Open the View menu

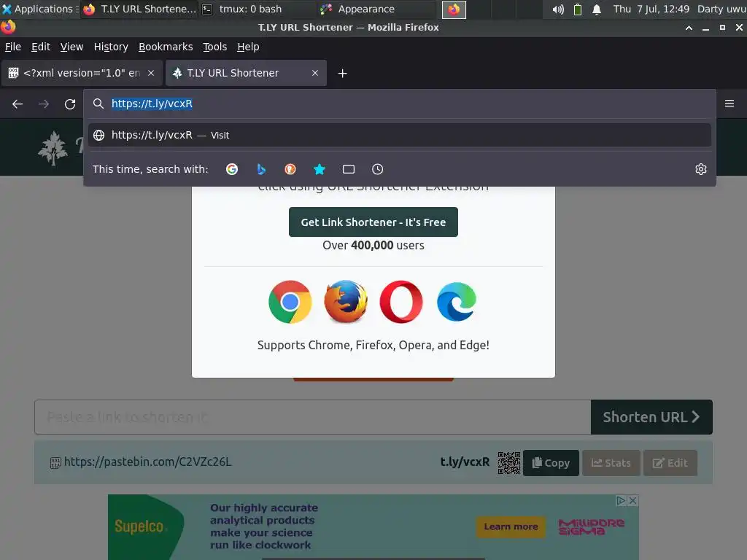tap(71, 47)
